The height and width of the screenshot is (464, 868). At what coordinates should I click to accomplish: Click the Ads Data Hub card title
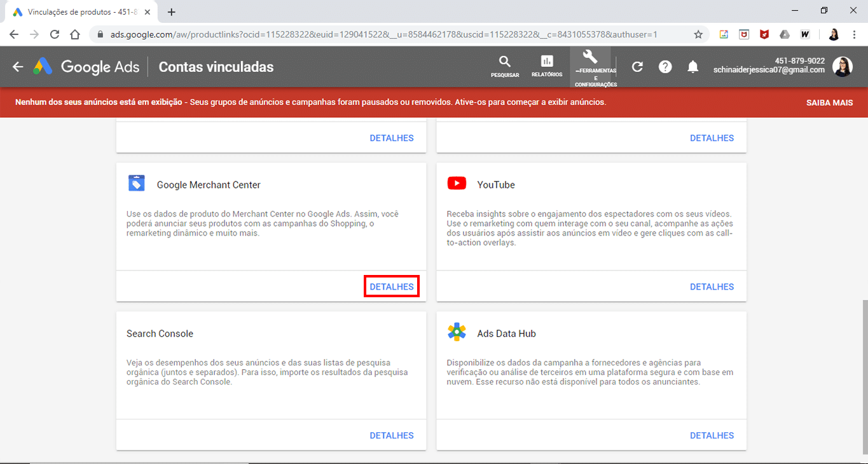point(507,334)
